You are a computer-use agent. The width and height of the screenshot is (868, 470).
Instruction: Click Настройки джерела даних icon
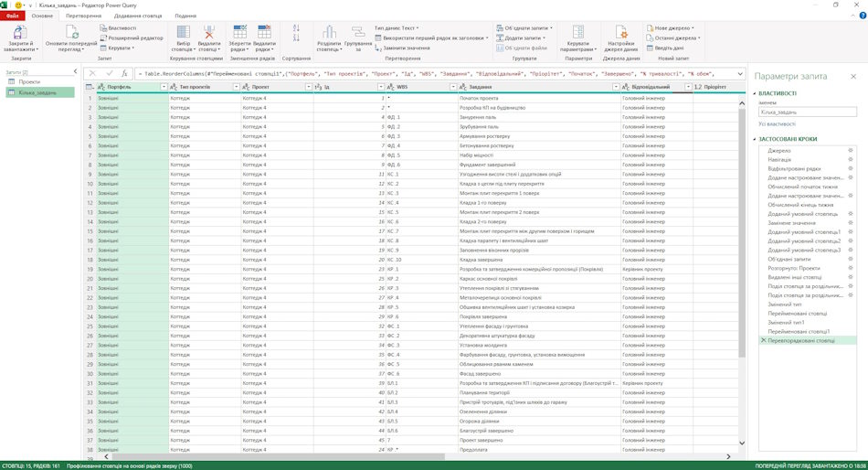pyautogui.click(x=621, y=32)
